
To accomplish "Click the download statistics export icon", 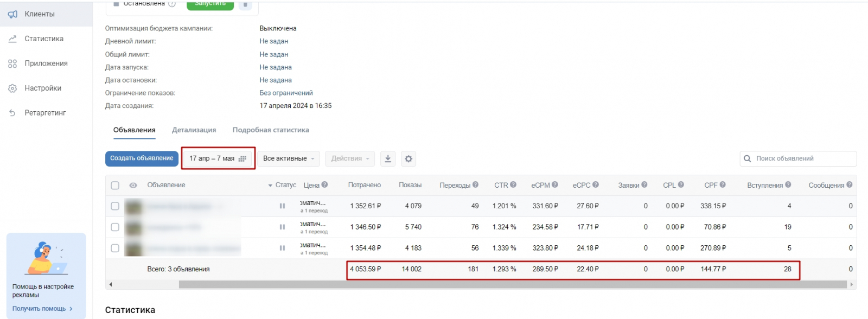I will (388, 158).
